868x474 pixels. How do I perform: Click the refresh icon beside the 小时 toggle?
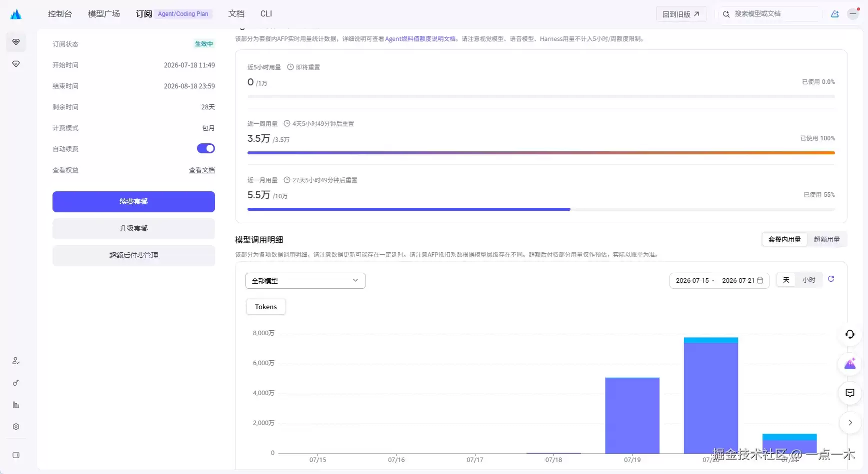click(x=831, y=279)
